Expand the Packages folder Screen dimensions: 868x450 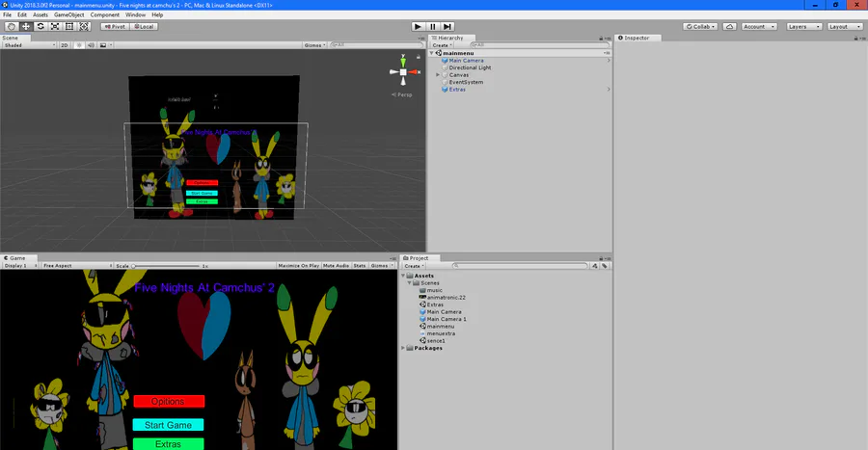tap(403, 348)
